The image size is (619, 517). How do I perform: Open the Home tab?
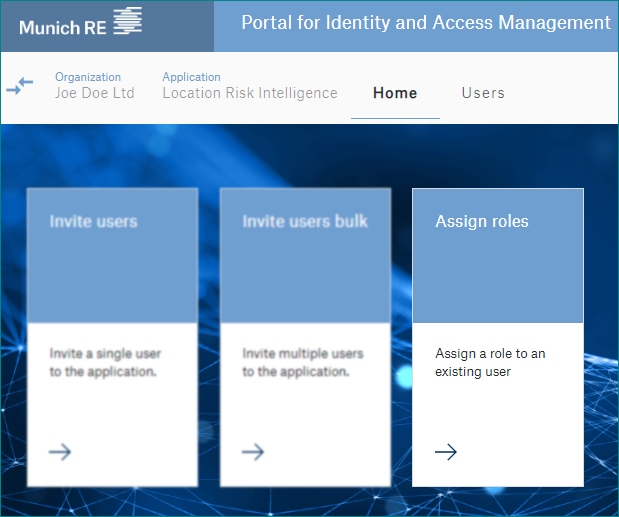395,93
